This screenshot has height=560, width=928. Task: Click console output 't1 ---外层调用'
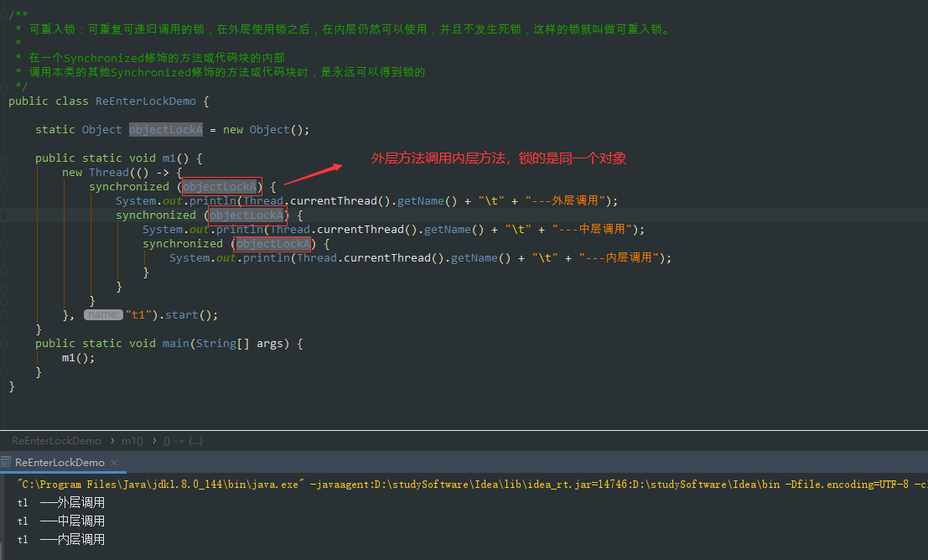pyautogui.click(x=61, y=503)
